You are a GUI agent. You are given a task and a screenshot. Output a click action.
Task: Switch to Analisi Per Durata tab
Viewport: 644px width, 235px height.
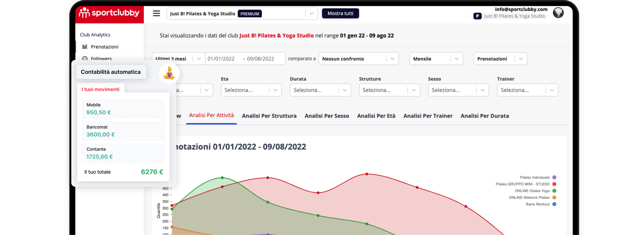point(485,116)
